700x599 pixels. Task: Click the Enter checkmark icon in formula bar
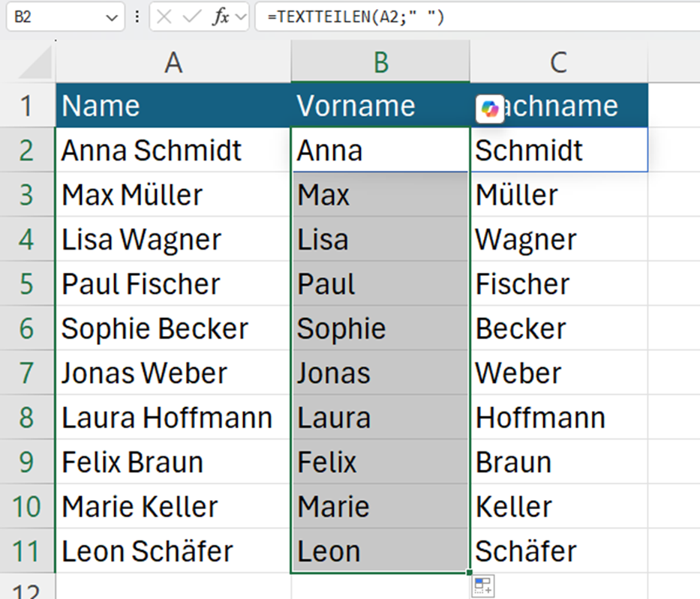pyautogui.click(x=192, y=17)
